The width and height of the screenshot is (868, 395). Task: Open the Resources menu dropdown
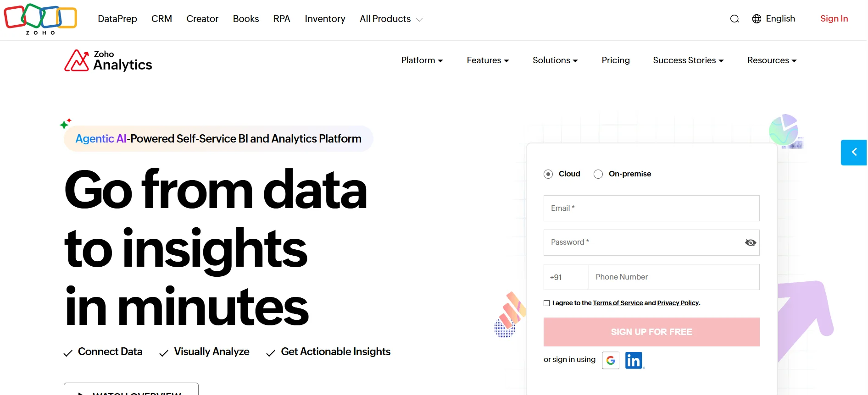pyautogui.click(x=772, y=60)
